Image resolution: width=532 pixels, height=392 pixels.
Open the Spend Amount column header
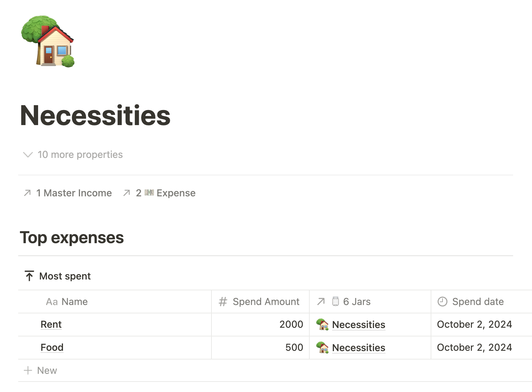click(x=266, y=302)
